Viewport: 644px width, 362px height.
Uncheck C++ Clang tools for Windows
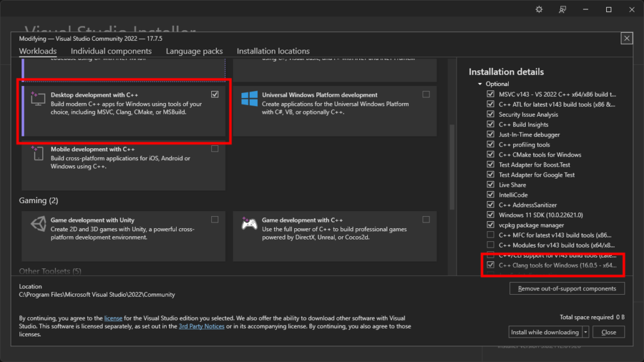(491, 265)
